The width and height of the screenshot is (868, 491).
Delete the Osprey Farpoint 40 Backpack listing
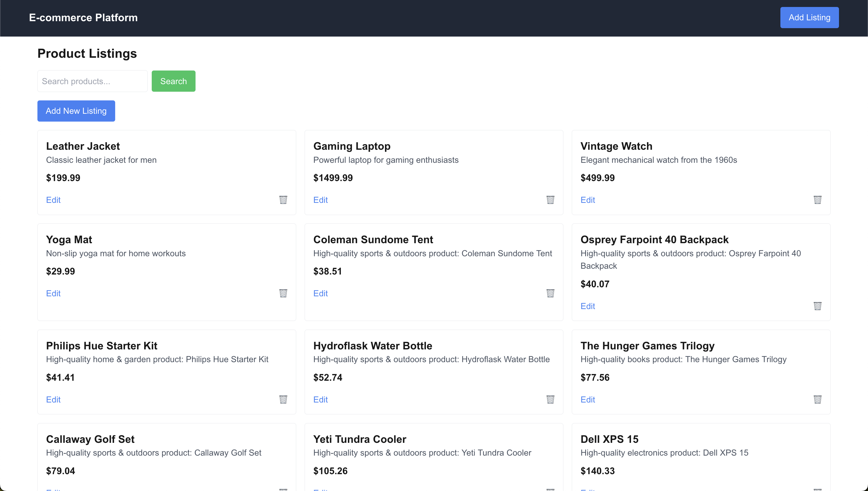[x=818, y=306]
